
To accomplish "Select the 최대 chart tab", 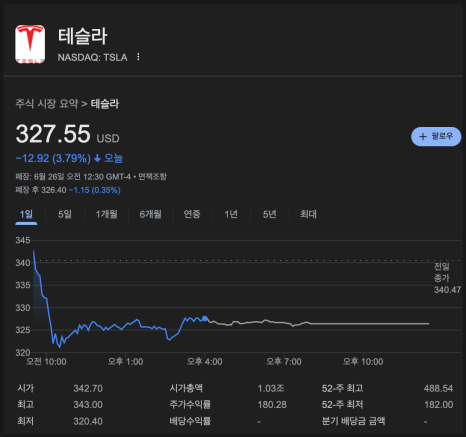I will click(x=308, y=214).
